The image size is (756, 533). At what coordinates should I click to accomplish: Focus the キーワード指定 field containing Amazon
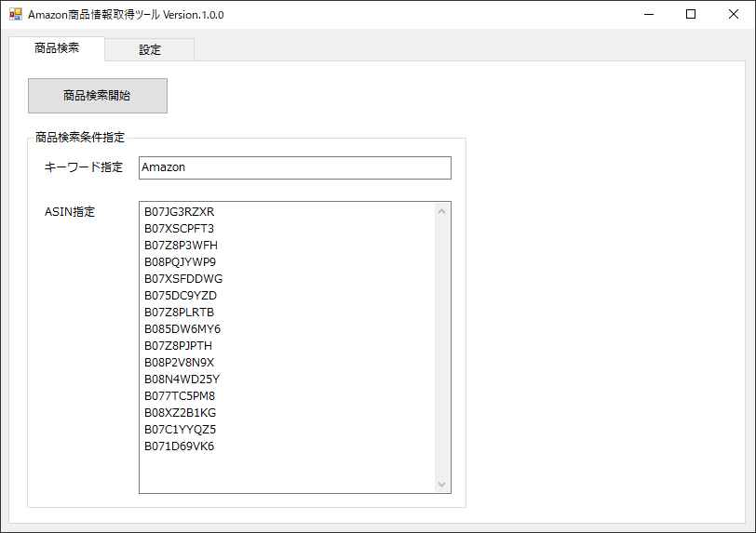[294, 167]
